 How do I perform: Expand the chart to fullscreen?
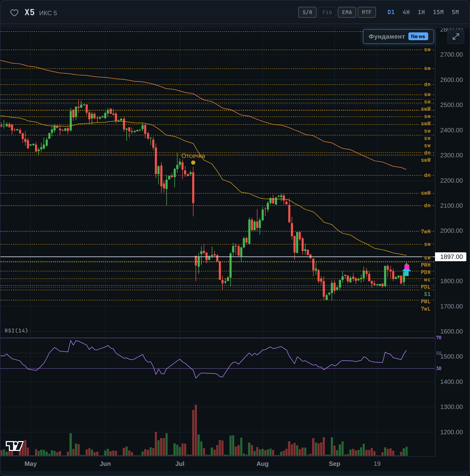coord(456,37)
